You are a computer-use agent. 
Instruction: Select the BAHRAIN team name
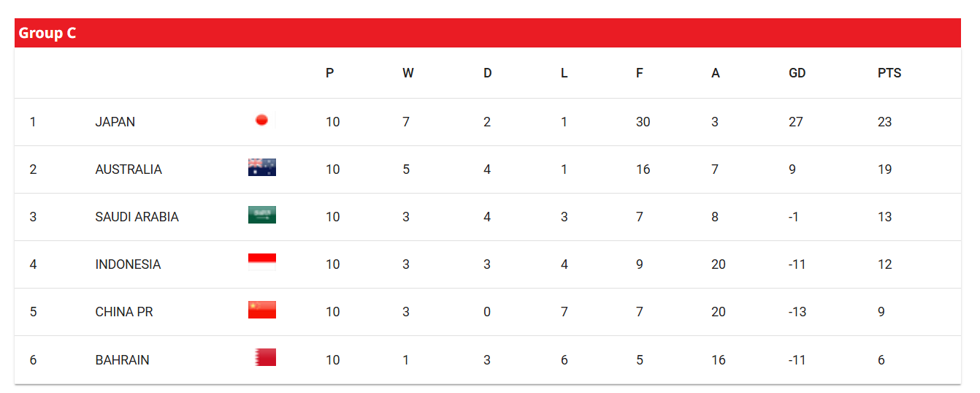coord(123,360)
